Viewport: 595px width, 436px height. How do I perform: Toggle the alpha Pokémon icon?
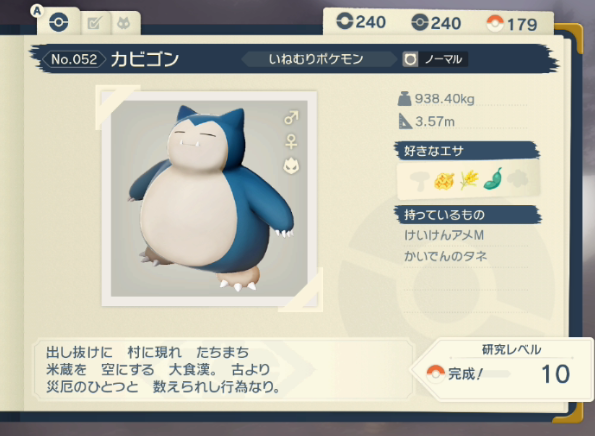[x=291, y=166]
